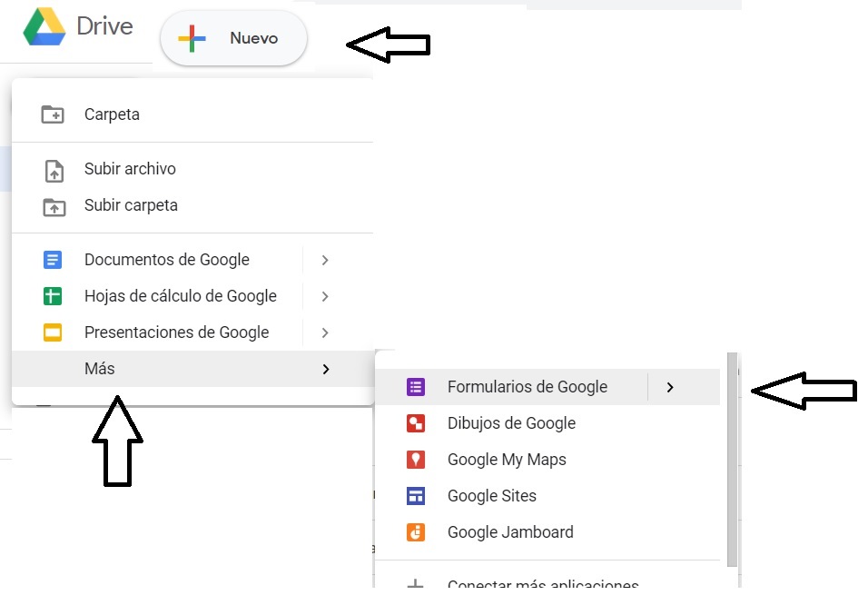This screenshot has height=605, width=868.
Task: Click the new folder icon beside Carpeta
Action: pos(54,114)
